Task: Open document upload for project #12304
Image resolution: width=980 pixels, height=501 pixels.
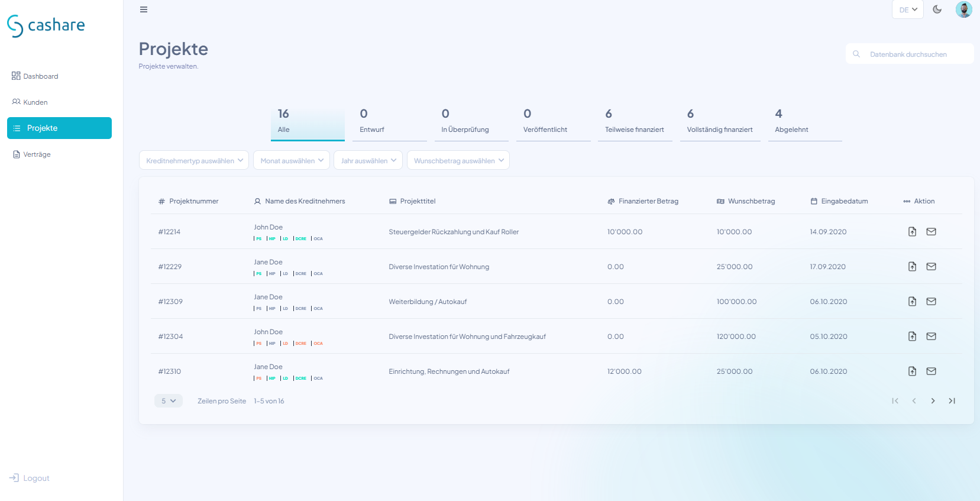Action: click(913, 337)
